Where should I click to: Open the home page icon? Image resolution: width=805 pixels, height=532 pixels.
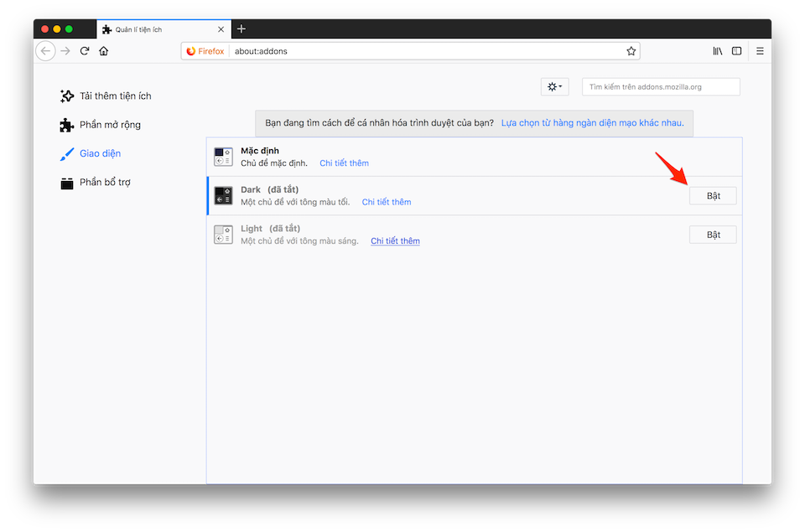[x=104, y=51]
